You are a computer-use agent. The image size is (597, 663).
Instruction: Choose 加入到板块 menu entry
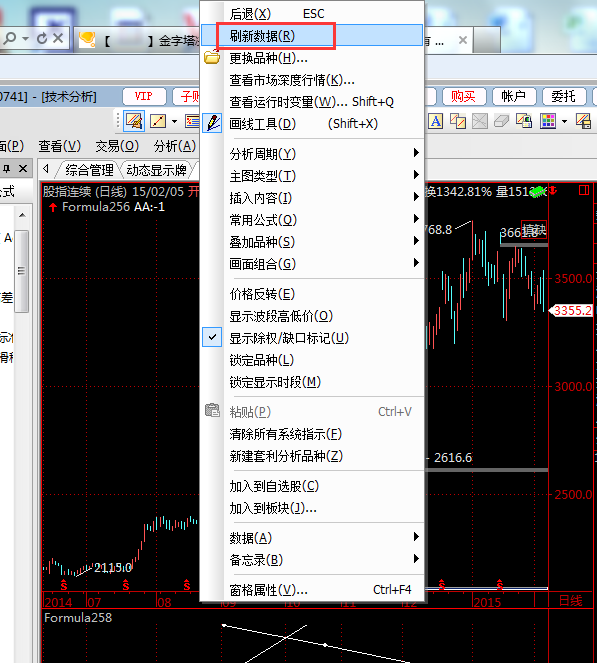[312, 508]
